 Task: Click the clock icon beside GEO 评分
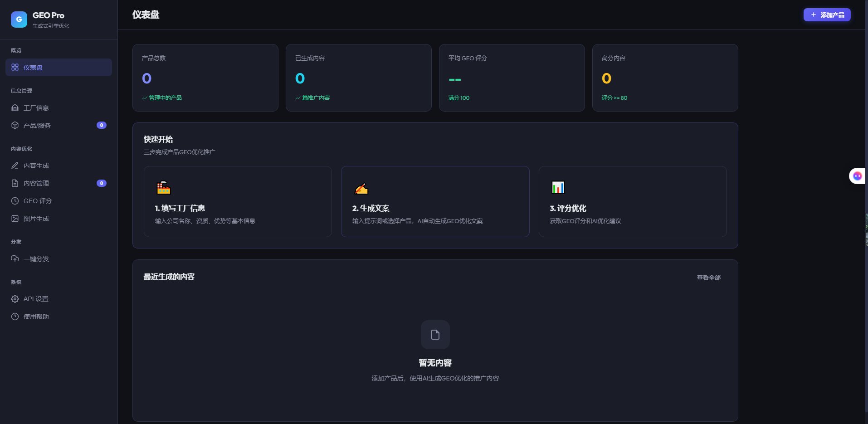pos(15,201)
